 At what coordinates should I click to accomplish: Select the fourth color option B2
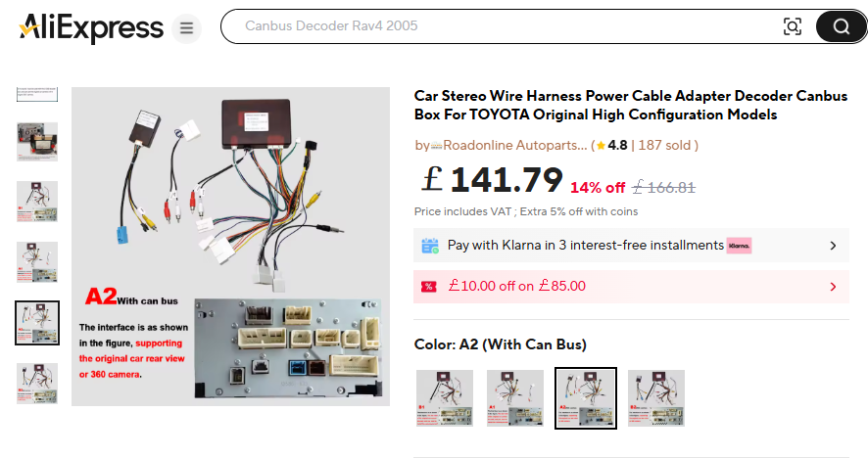(x=656, y=398)
